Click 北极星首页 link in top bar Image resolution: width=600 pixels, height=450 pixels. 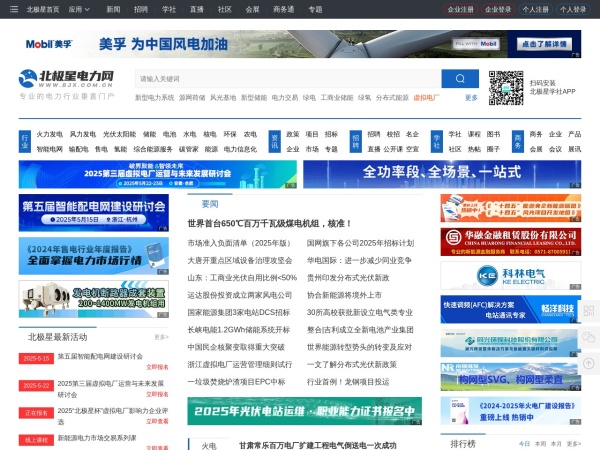(43, 9)
